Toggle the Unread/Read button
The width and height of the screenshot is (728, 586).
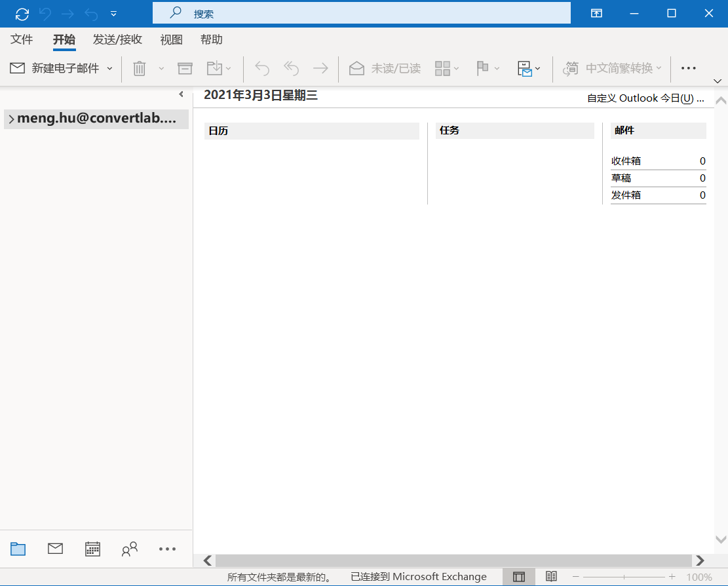tap(385, 68)
